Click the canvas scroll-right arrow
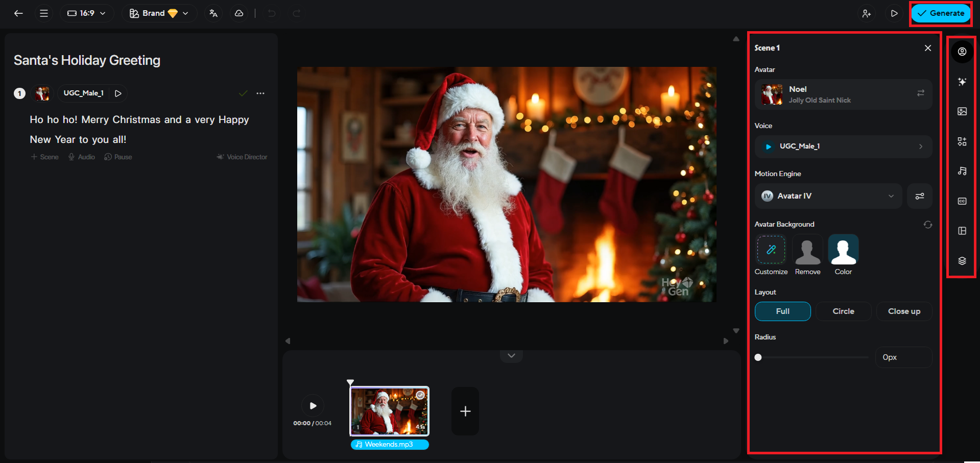 [726, 341]
